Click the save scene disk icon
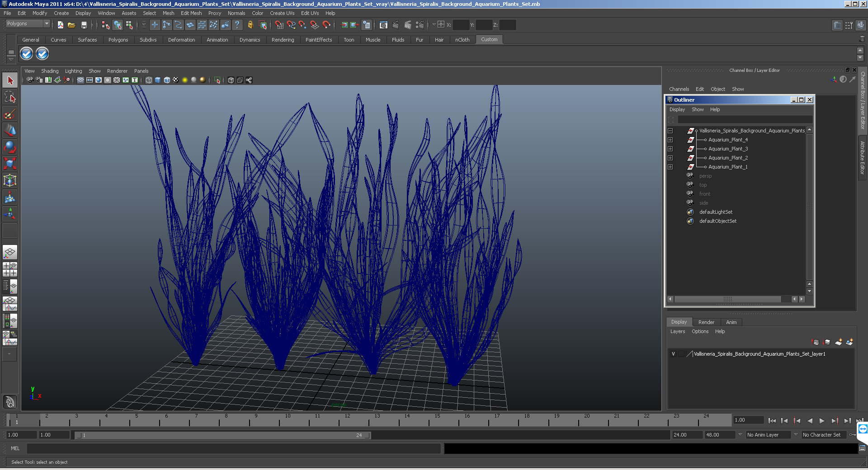This screenshot has height=470, width=868. (84, 25)
